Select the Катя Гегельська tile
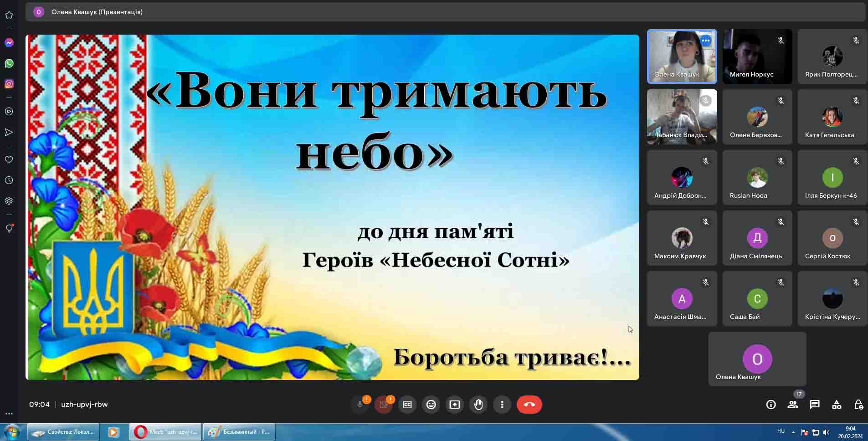 pos(832,117)
